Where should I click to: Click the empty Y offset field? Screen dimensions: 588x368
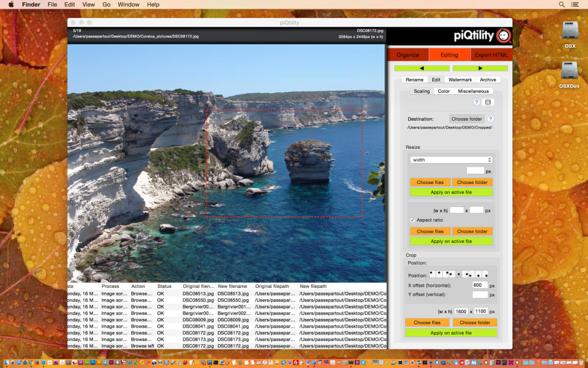[480, 295]
